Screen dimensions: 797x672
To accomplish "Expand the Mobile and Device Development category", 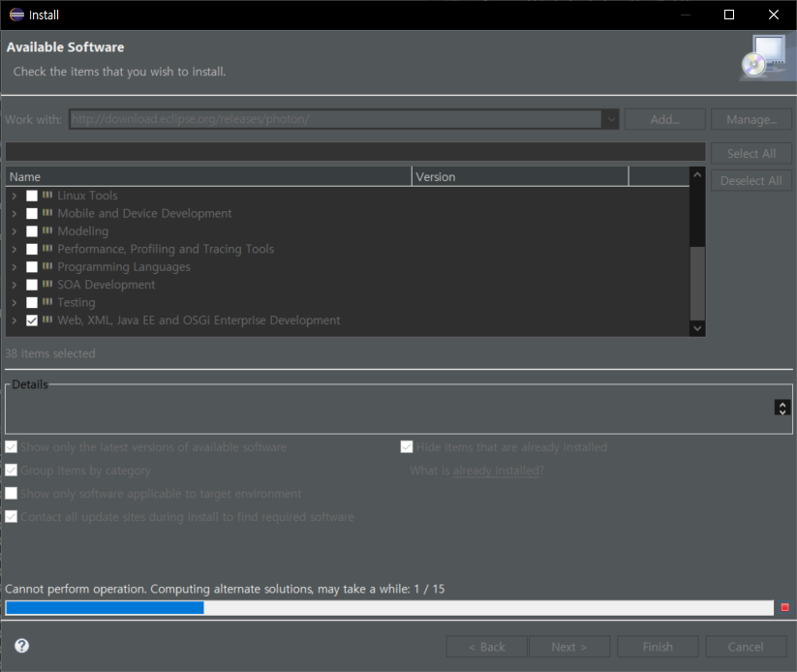I will 15,213.
